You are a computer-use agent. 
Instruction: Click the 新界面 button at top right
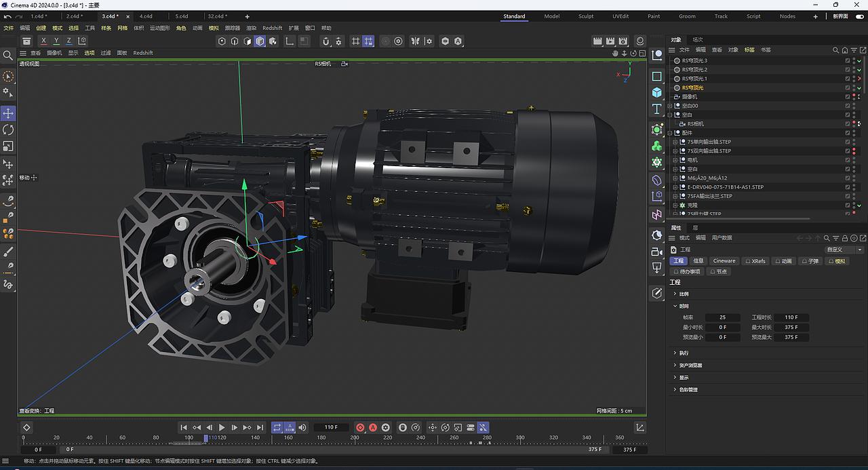[841, 16]
